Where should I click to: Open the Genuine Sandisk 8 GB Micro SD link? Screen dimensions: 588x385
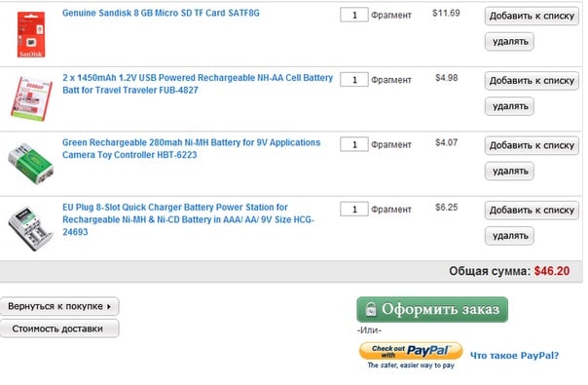pos(161,13)
